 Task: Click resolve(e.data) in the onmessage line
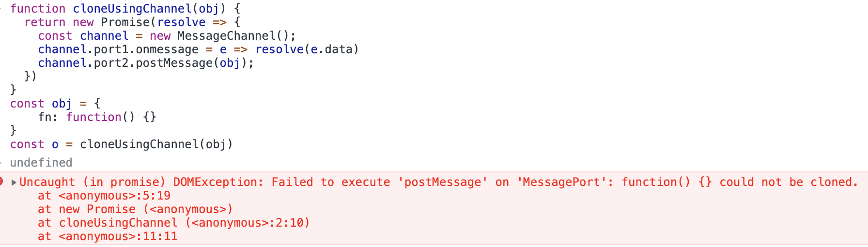coord(307,49)
